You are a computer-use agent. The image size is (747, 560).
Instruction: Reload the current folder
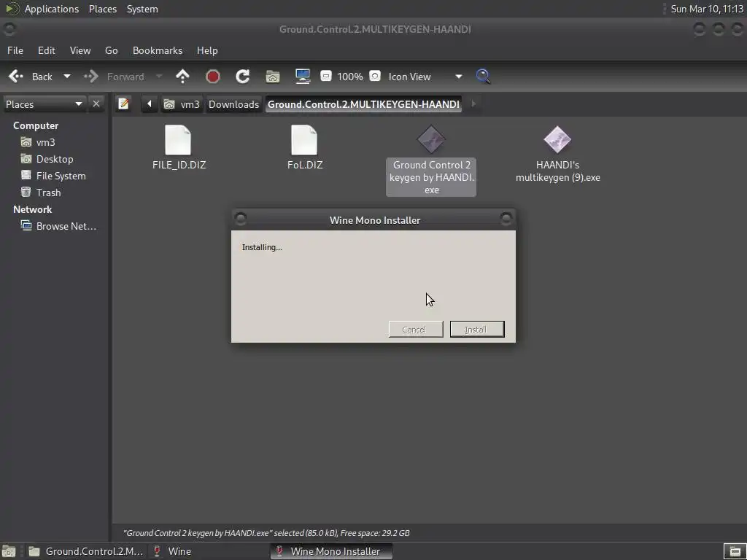click(x=242, y=77)
